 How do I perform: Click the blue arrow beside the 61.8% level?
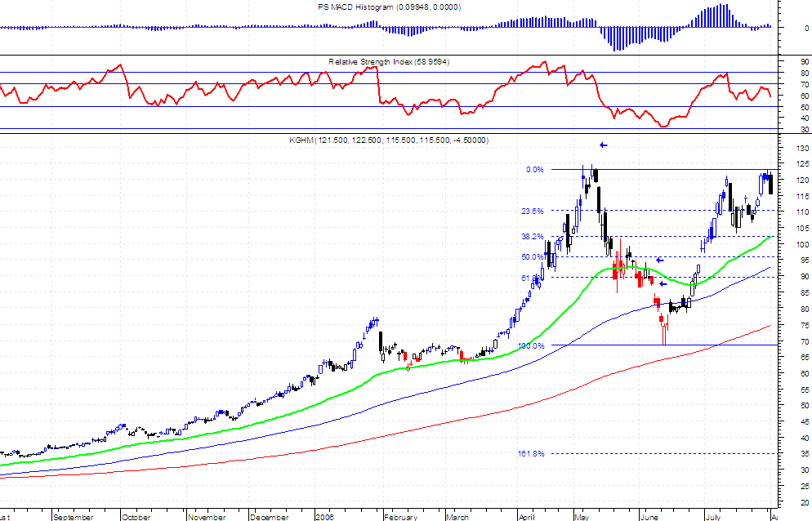click(663, 283)
